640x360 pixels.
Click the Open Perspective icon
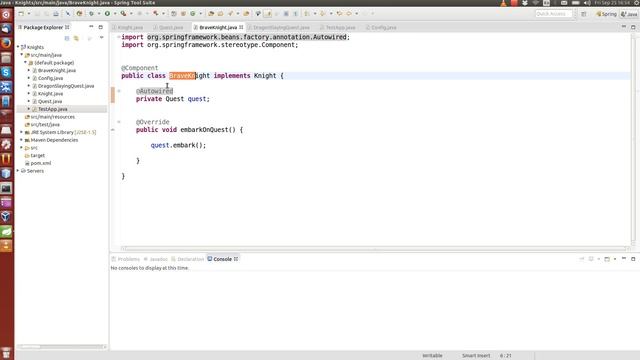click(x=584, y=13)
